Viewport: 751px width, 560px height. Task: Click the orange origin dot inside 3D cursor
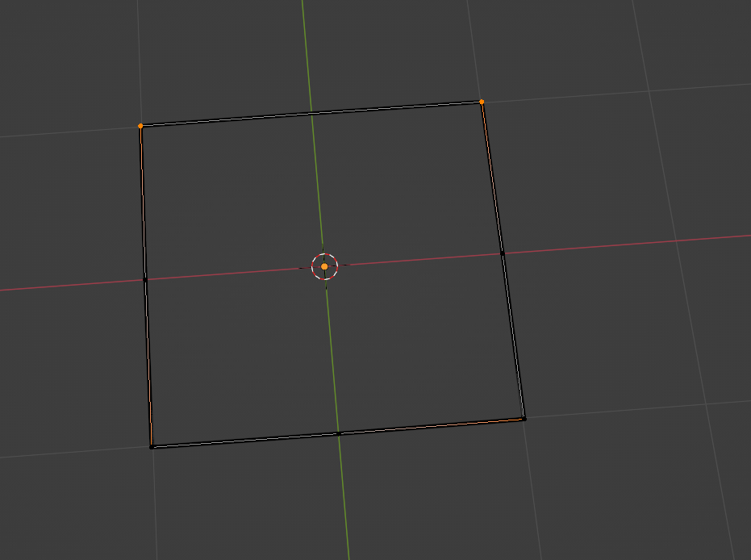[x=324, y=266]
